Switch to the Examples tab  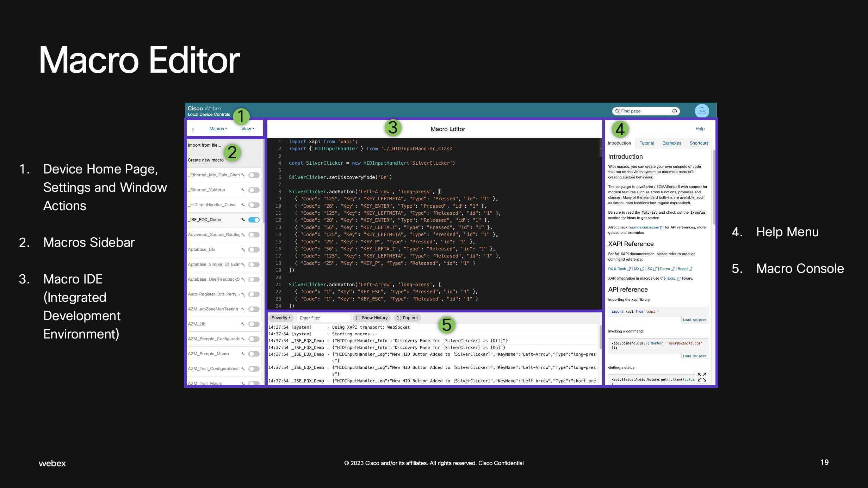pyautogui.click(x=671, y=143)
